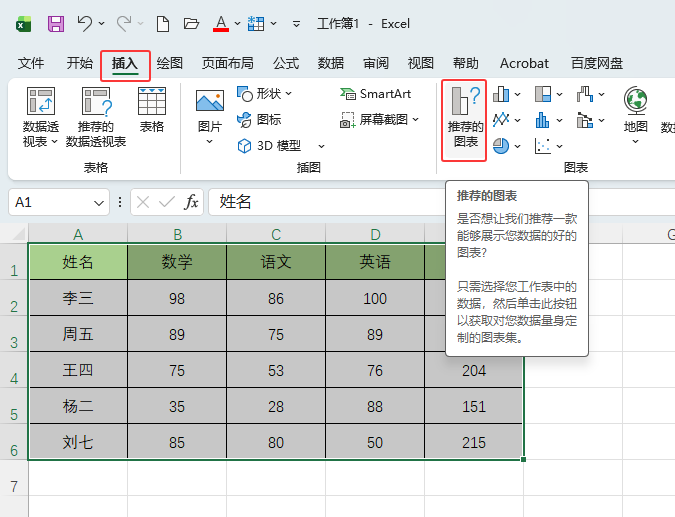The width and height of the screenshot is (675, 517).
Task: Insert a combo chart
Action: [x=585, y=120]
